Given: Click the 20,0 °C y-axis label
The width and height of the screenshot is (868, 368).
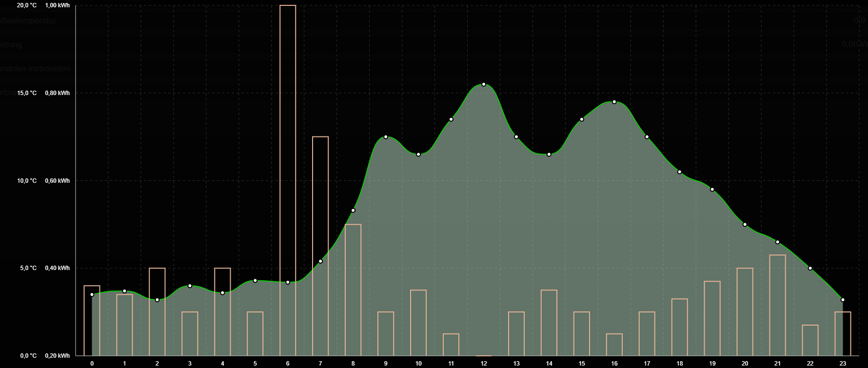Looking at the screenshot, I should click(27, 5).
